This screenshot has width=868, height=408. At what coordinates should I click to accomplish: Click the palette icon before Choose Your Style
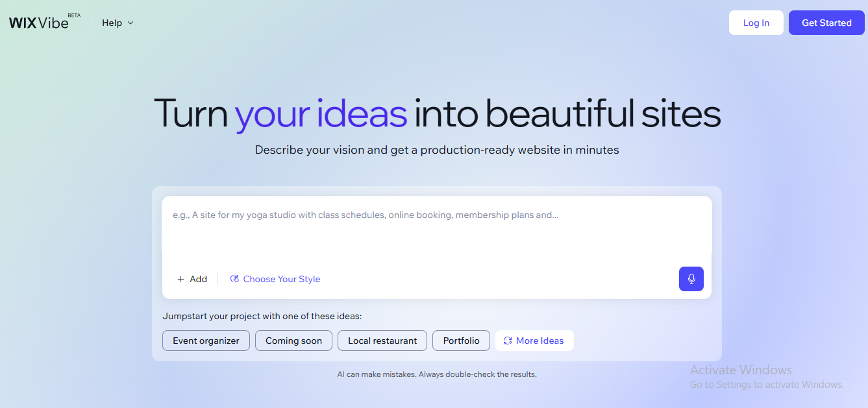[x=234, y=279]
